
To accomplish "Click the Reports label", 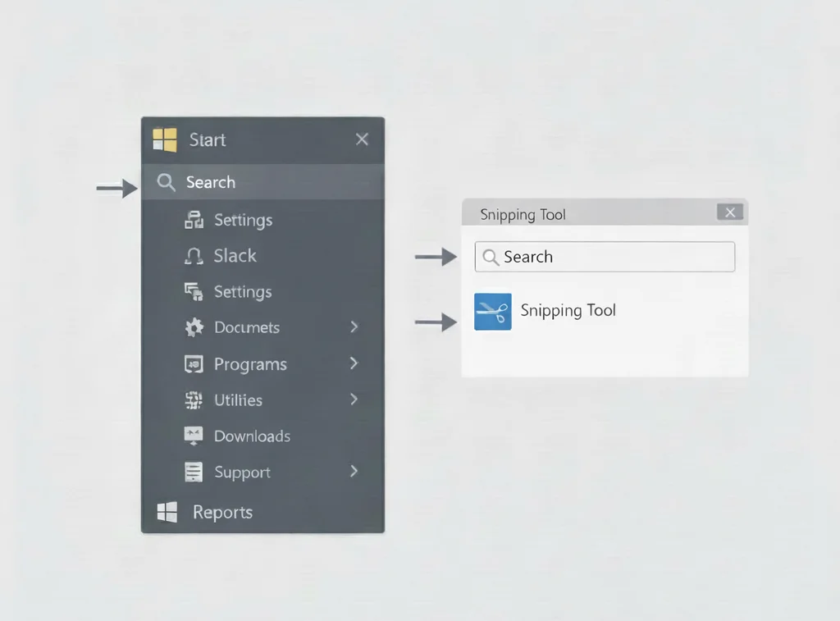I will point(222,512).
